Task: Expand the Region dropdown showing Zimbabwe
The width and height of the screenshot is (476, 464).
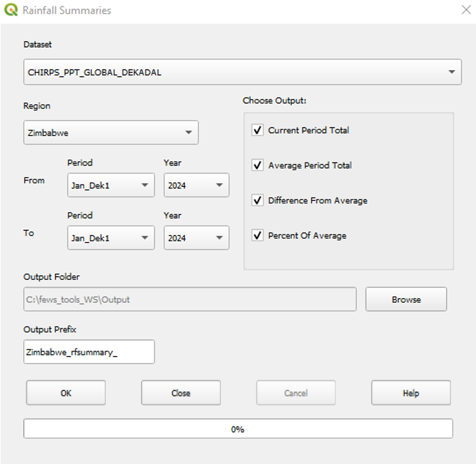Action: coord(111,133)
